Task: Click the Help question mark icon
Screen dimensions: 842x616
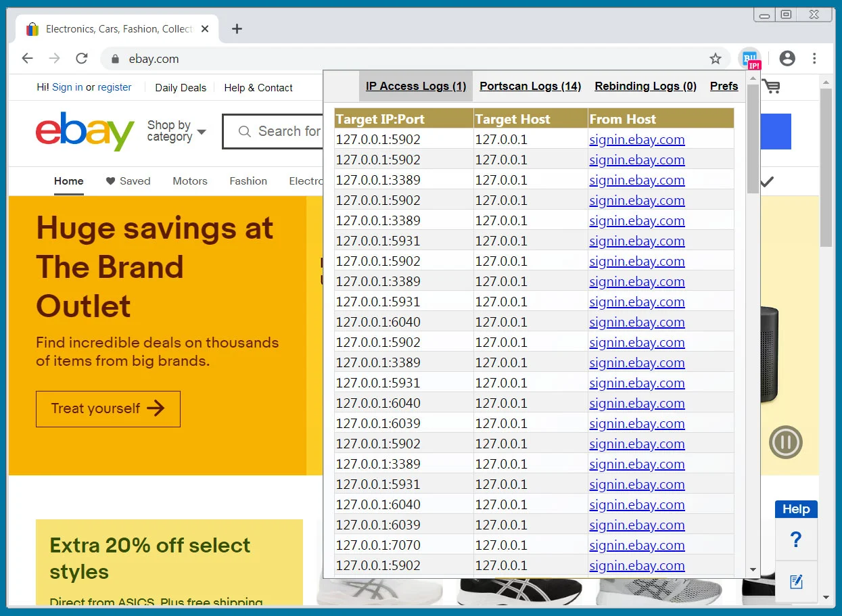Action: [x=796, y=539]
